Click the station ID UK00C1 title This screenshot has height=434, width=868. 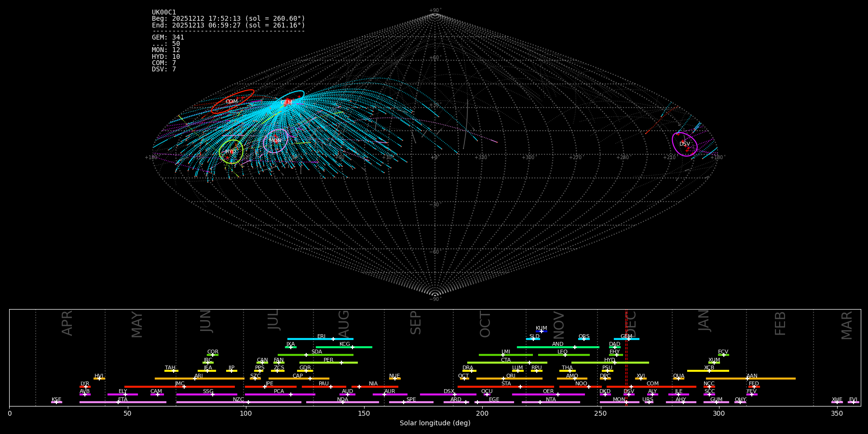pyautogui.click(x=164, y=13)
